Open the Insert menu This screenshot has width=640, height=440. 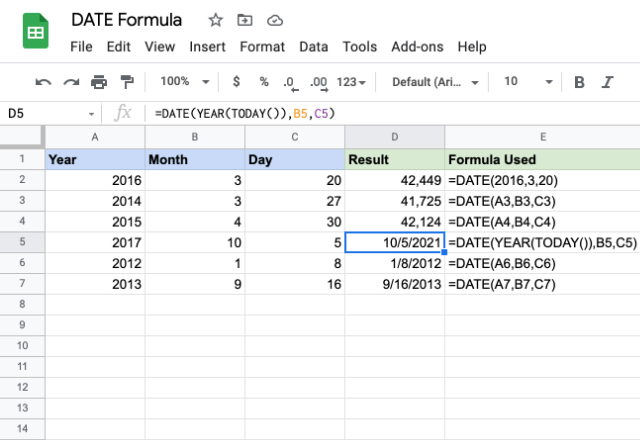[x=207, y=47]
